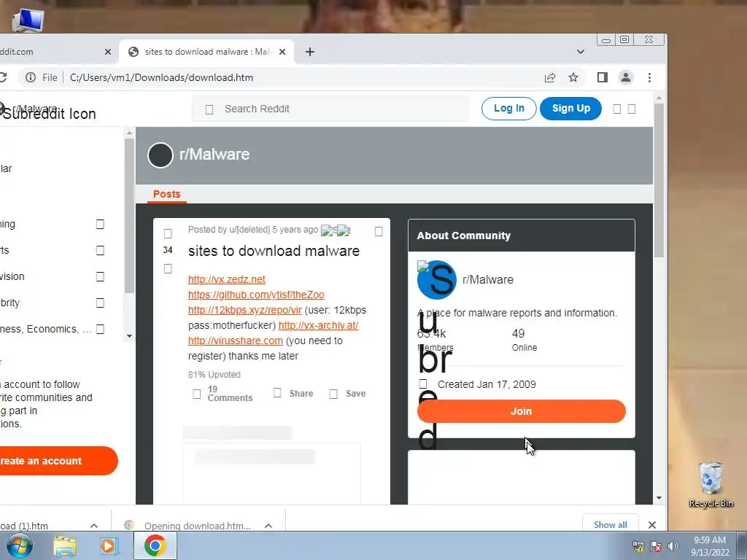Click the page scrollbar thumb at right edge
The height and width of the screenshot is (560, 747).
click(x=659, y=181)
